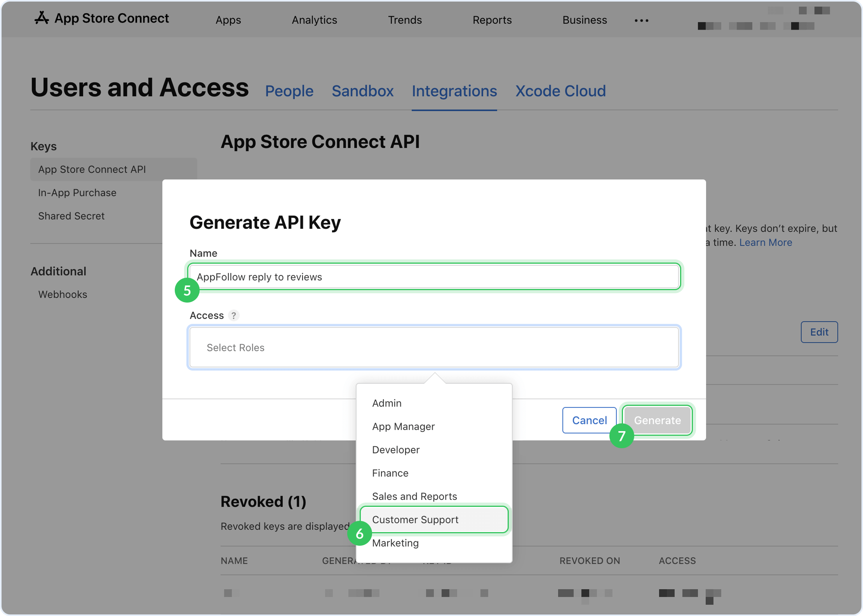Open the ellipsis overflow menu in the navigation bar
Viewport: 863px width, 616px height.
641,20
